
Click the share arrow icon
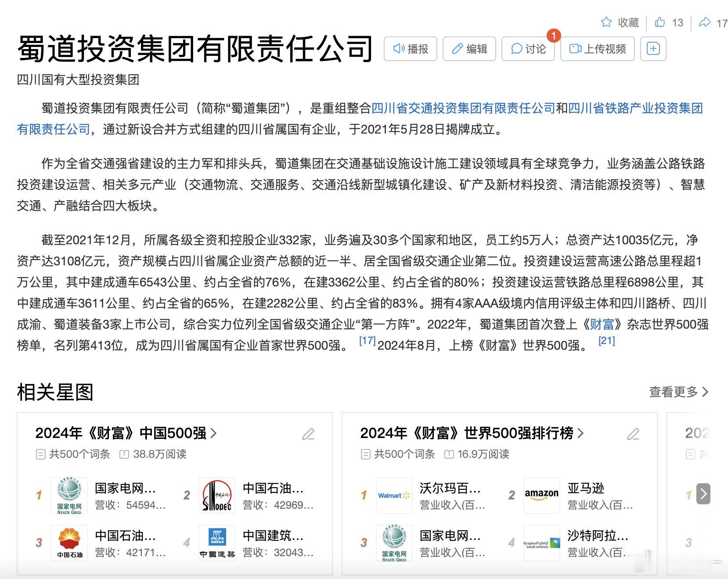pos(704,22)
